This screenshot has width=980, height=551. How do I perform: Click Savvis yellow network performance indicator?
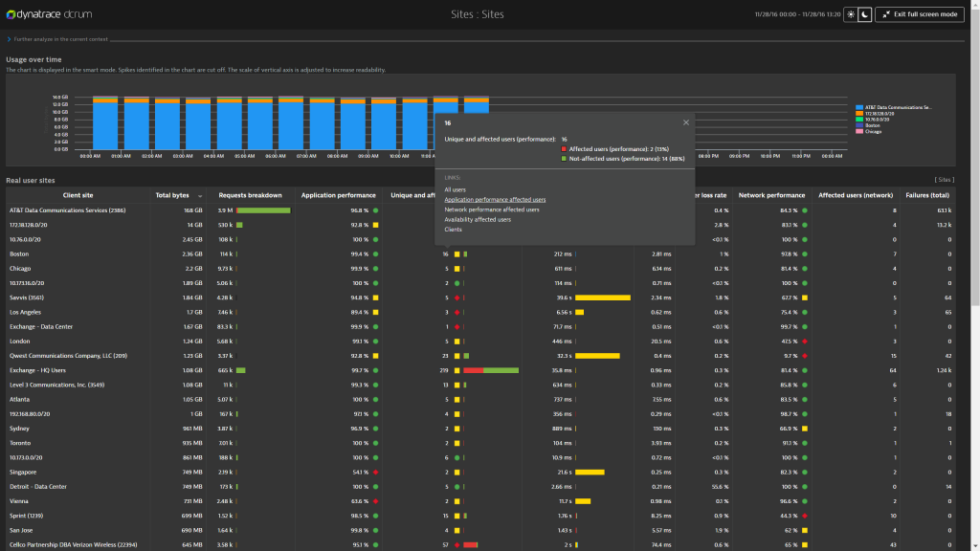point(804,298)
